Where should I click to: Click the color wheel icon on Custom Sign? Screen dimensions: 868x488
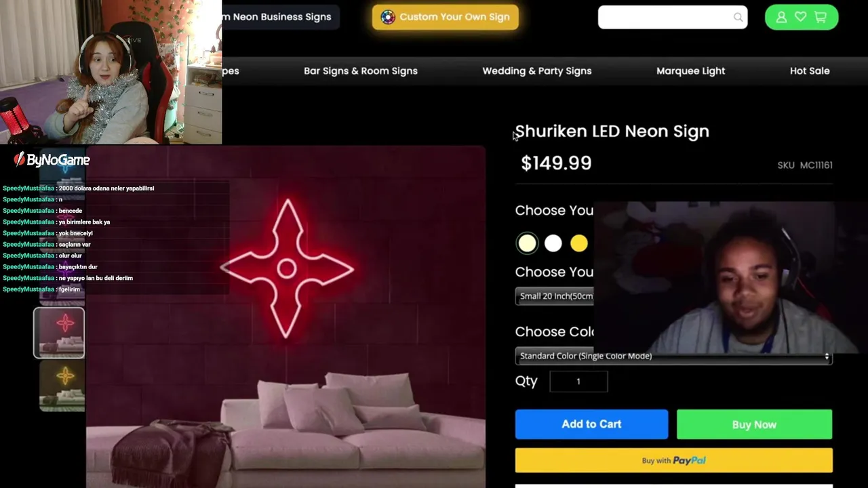click(x=388, y=17)
